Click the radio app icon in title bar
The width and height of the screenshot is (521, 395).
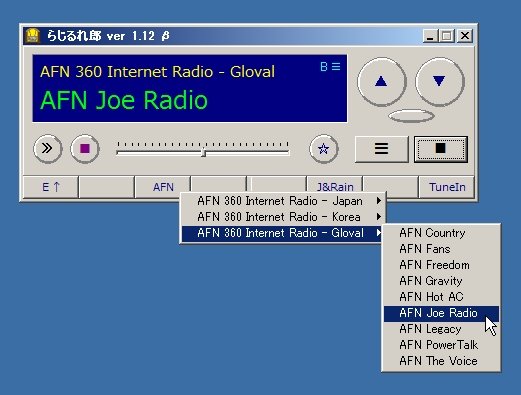(33, 36)
